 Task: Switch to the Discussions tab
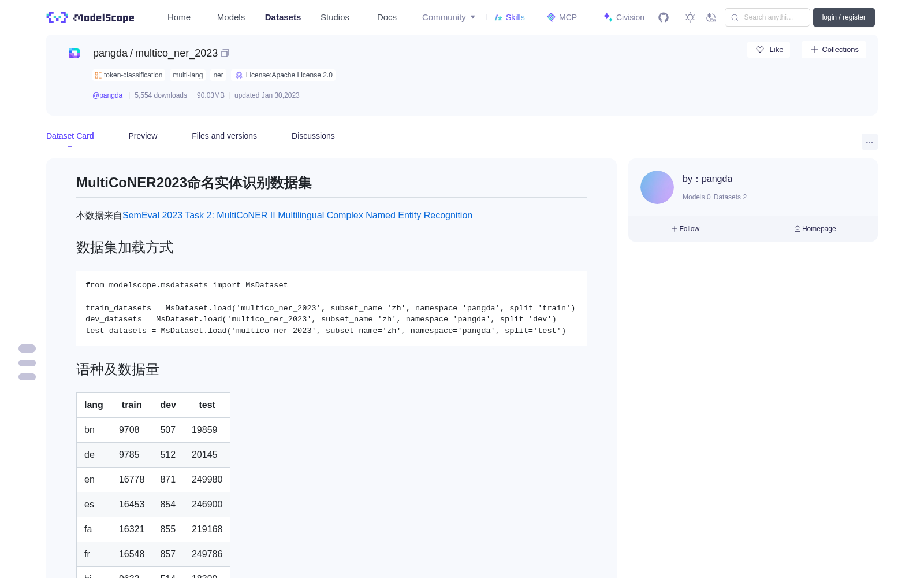coord(313,136)
